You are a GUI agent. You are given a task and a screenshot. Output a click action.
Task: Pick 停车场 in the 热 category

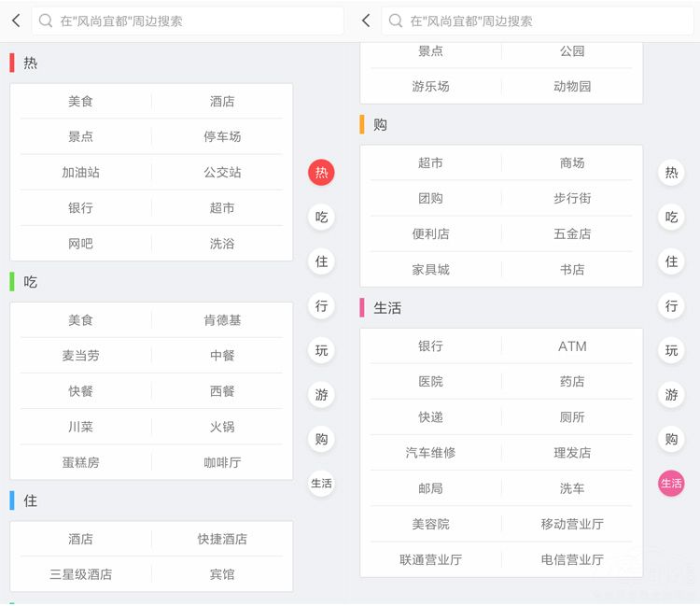(222, 136)
